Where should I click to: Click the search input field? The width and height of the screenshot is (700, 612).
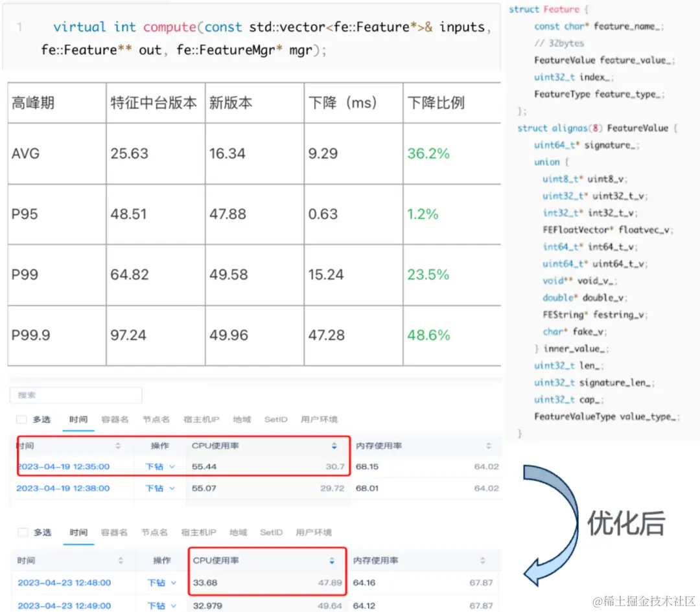pyautogui.click(x=76, y=395)
